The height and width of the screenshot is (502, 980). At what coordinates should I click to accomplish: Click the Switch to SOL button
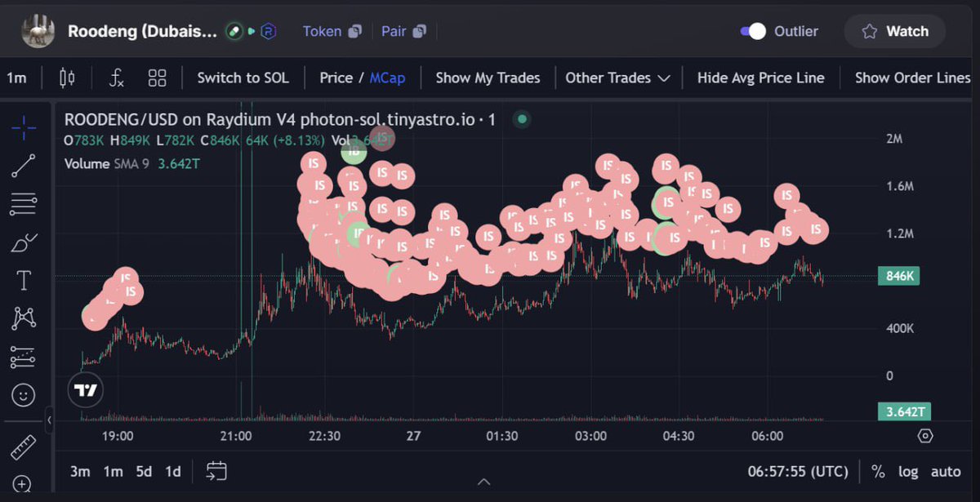click(x=243, y=78)
